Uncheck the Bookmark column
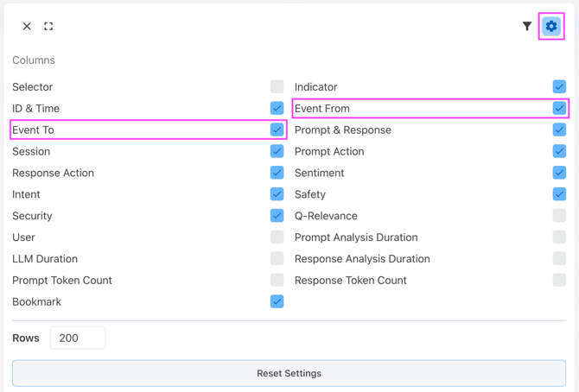The image size is (579, 392). point(277,301)
